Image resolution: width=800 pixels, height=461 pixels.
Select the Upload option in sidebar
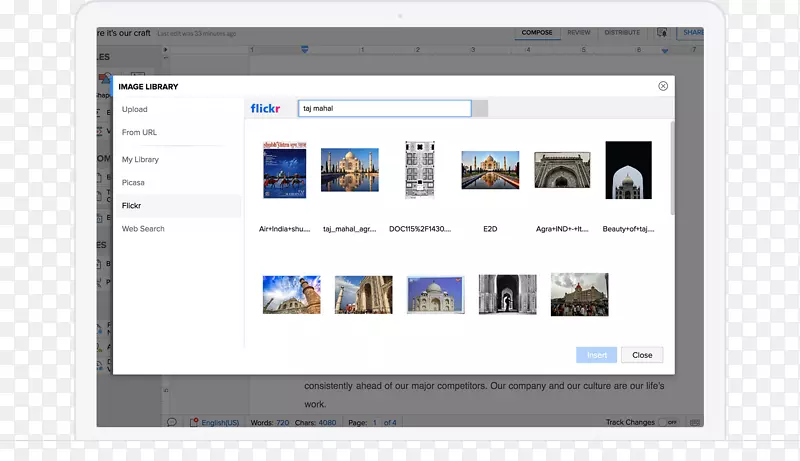click(135, 109)
